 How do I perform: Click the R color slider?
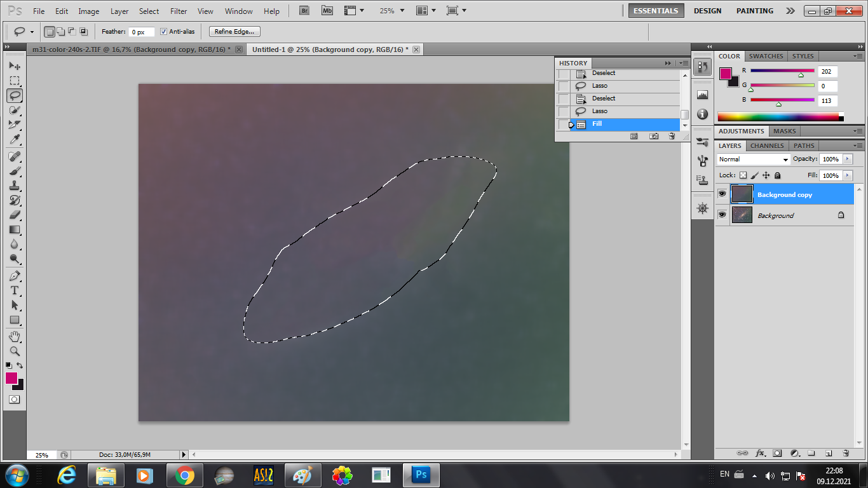click(x=782, y=71)
